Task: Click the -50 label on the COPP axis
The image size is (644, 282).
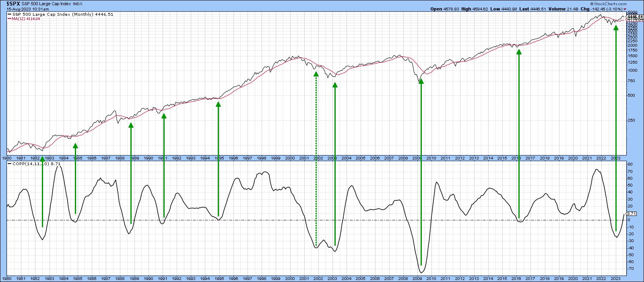Action: click(631, 255)
